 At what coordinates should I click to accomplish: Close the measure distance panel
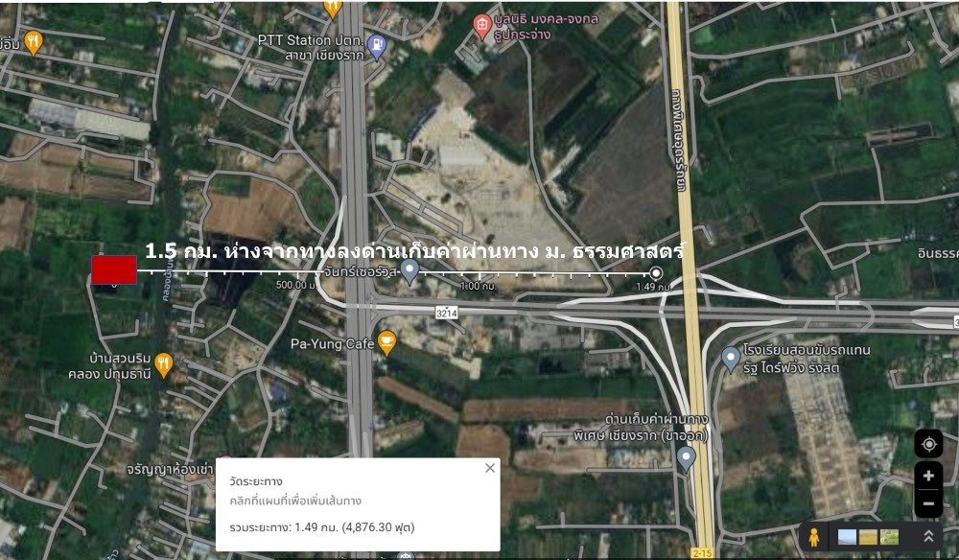pos(490,468)
